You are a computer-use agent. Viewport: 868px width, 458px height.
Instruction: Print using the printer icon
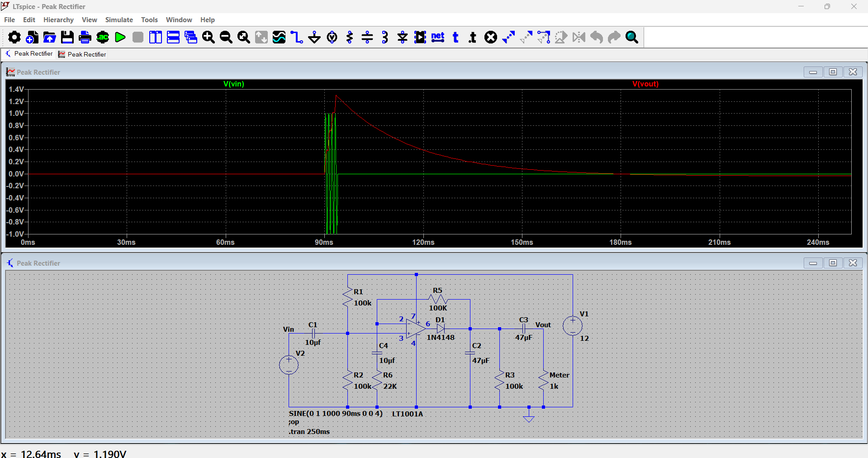(85, 37)
